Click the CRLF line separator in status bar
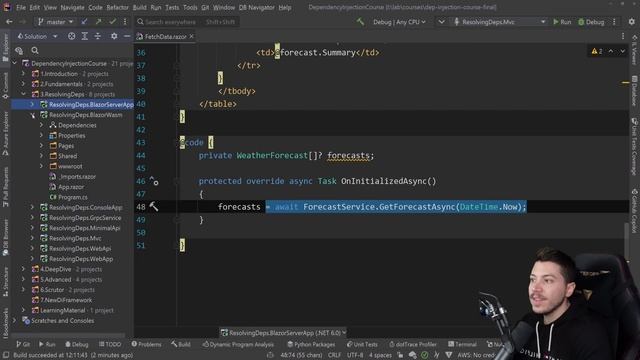The height and width of the screenshot is (360, 640). (334, 355)
